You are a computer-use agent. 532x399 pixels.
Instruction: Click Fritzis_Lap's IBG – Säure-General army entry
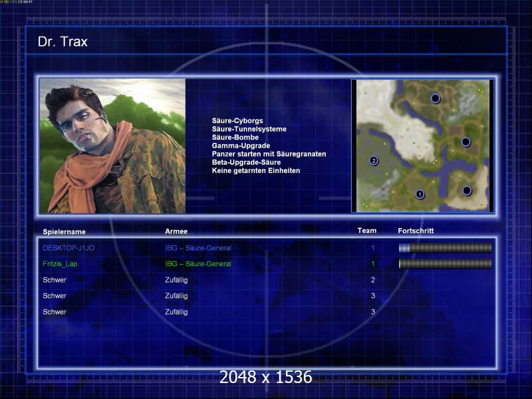click(198, 263)
